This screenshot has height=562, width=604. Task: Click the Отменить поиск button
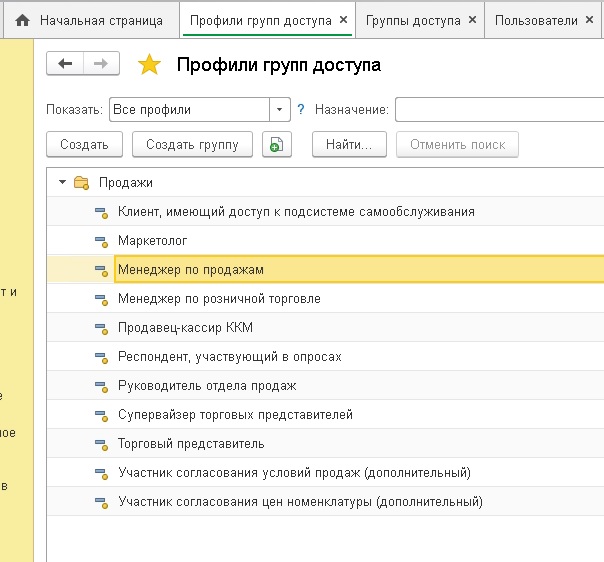coord(457,144)
